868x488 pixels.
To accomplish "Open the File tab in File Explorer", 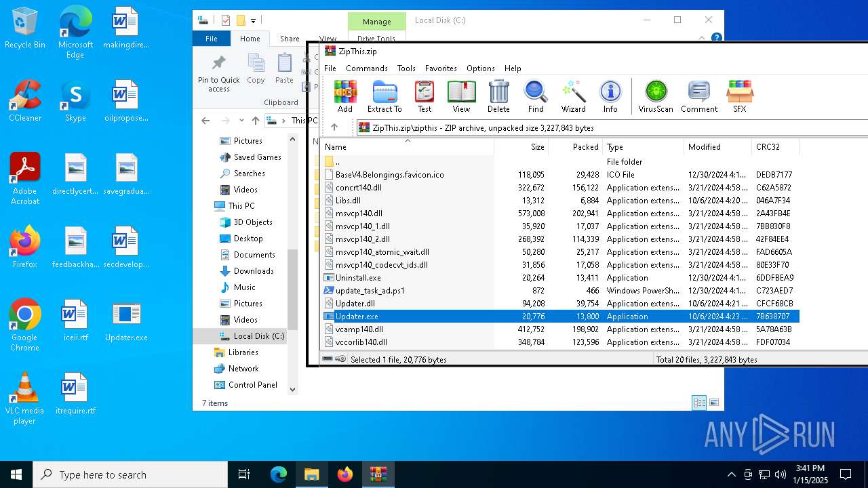I will click(212, 39).
